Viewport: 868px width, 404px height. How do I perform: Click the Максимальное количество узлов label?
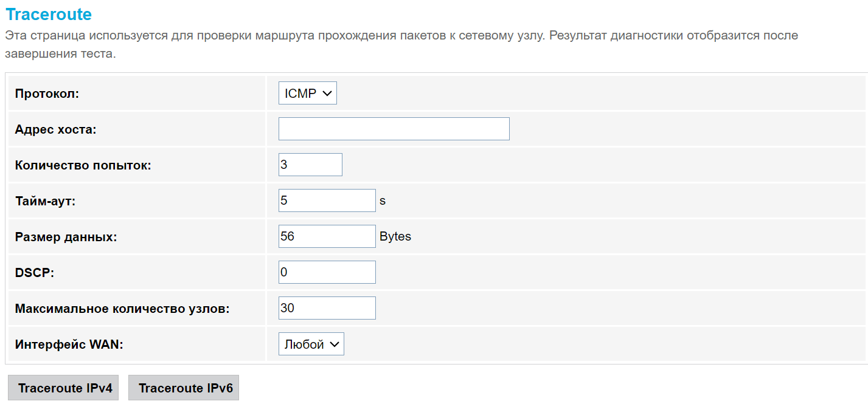(x=122, y=309)
